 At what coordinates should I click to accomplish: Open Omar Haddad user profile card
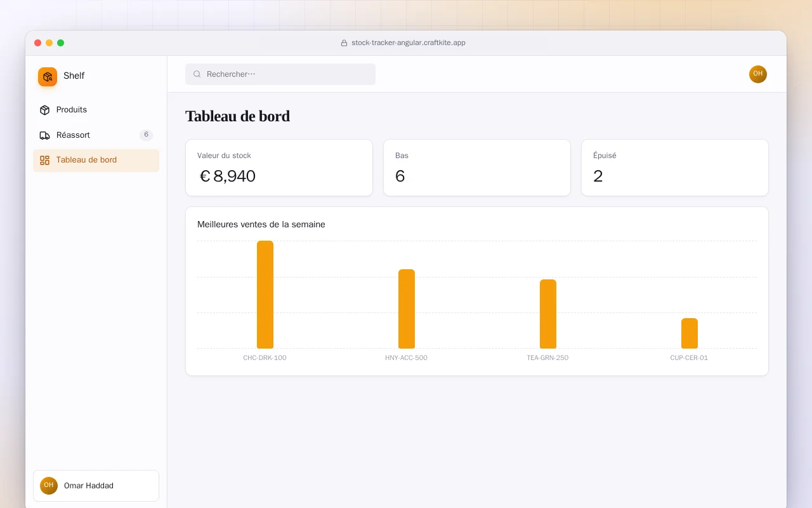(x=96, y=486)
